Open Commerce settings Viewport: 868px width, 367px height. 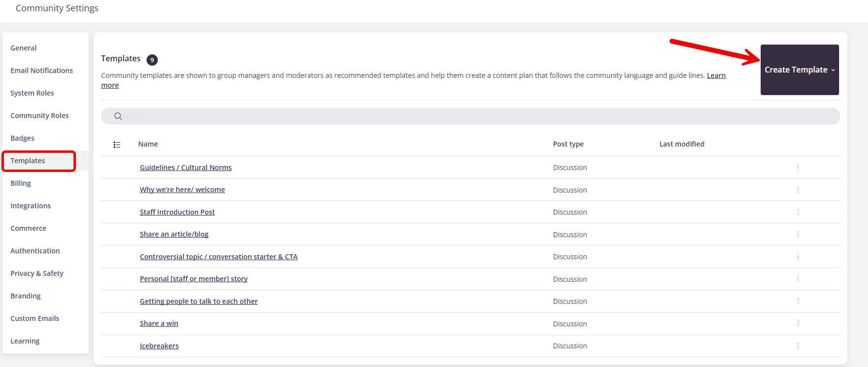[28, 228]
